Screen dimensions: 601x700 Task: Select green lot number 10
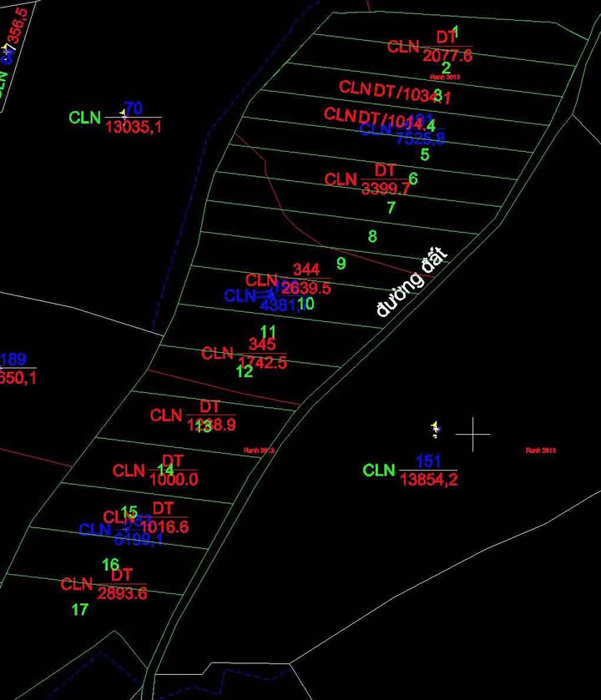coord(306,304)
